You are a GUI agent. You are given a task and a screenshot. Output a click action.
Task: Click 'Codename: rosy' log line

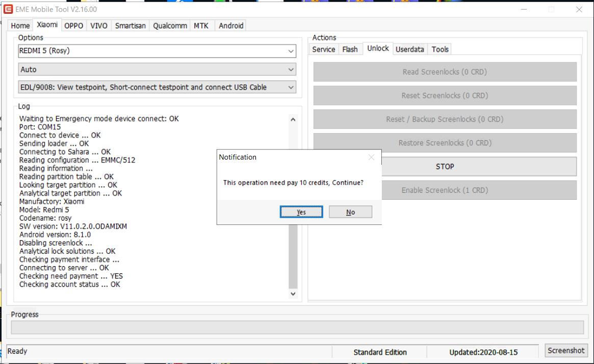[45, 218]
